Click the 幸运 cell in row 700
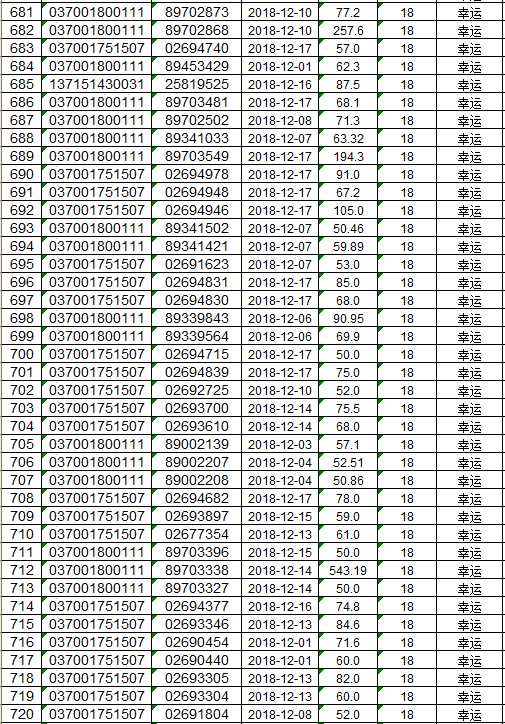The image size is (505, 724). click(x=469, y=355)
